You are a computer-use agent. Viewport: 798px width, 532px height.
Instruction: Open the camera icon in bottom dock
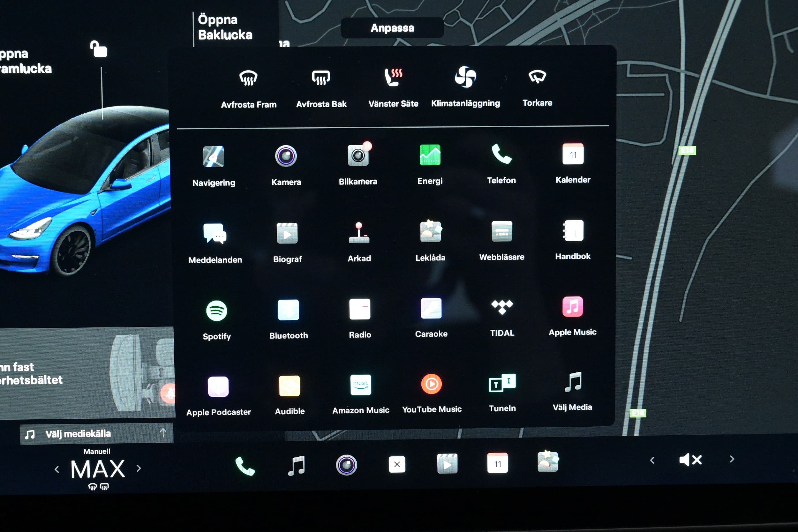tap(346, 465)
